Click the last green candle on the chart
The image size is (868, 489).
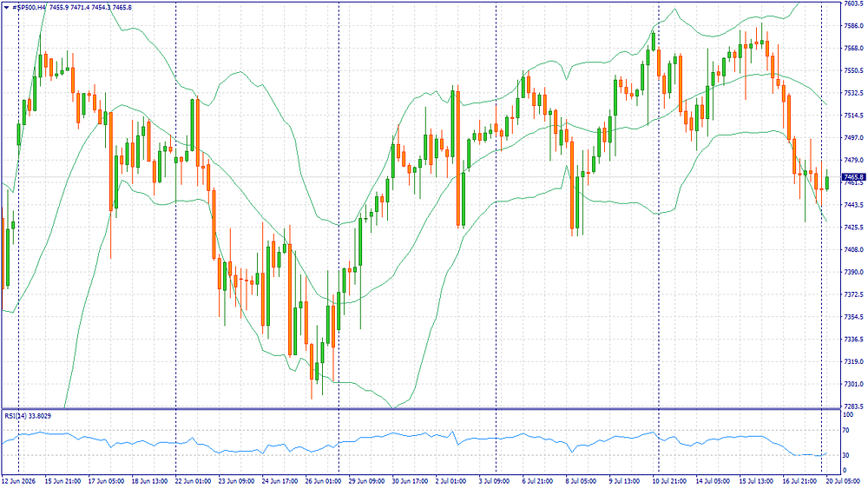[x=827, y=182]
